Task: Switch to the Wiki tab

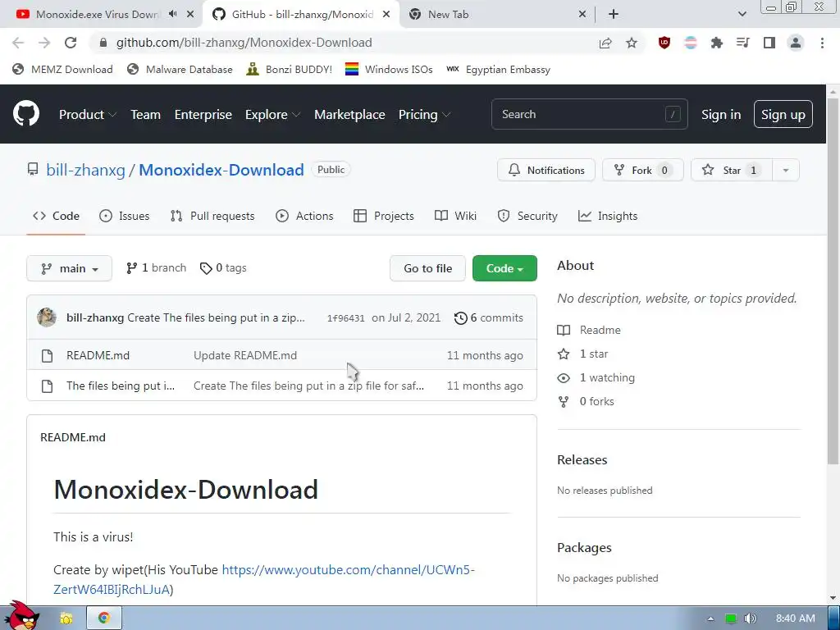Action: click(x=455, y=216)
